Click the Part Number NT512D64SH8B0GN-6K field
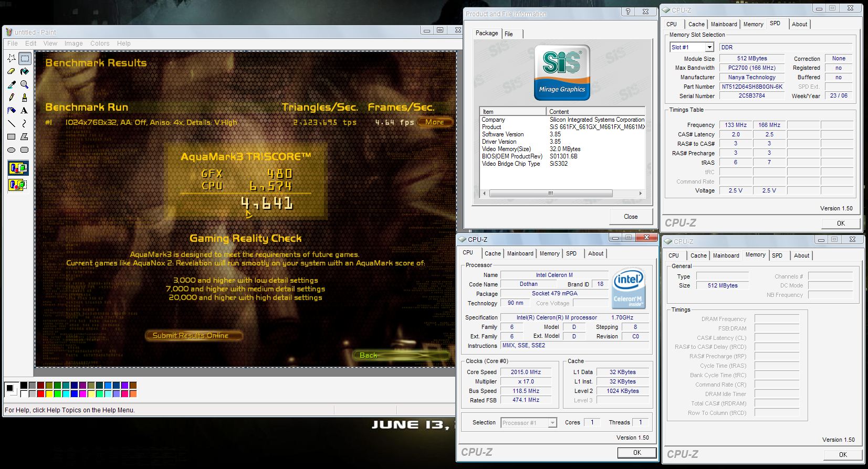This screenshot has height=469, width=868. (752, 87)
